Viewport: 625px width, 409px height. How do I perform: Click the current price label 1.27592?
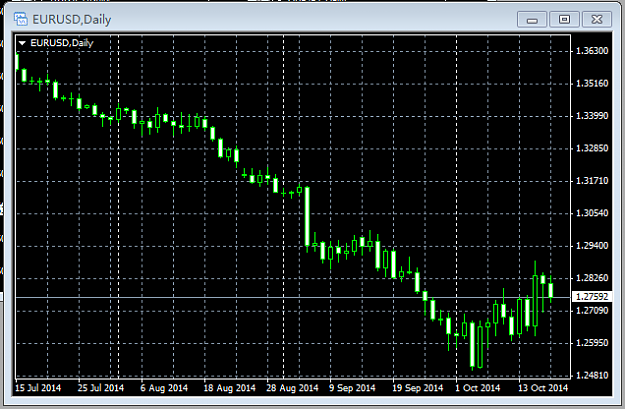pyautogui.click(x=592, y=297)
